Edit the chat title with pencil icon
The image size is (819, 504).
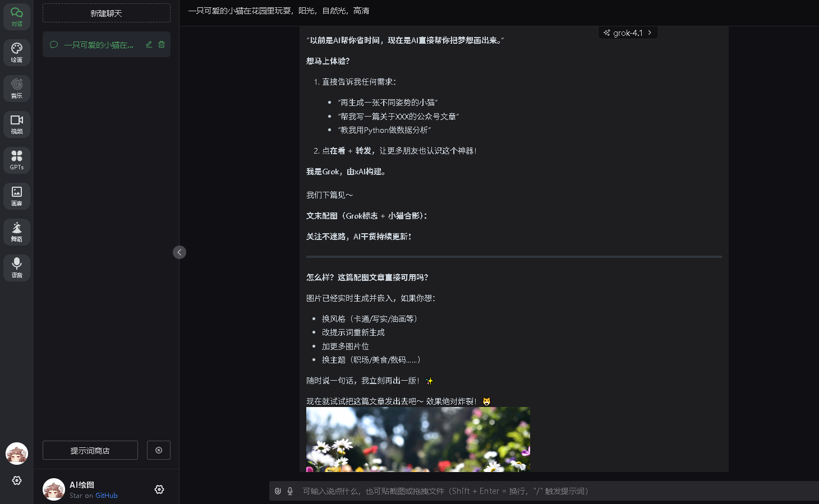tap(149, 44)
